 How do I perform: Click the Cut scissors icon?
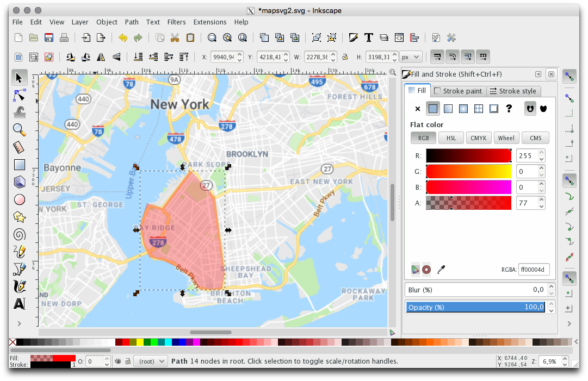(175, 38)
